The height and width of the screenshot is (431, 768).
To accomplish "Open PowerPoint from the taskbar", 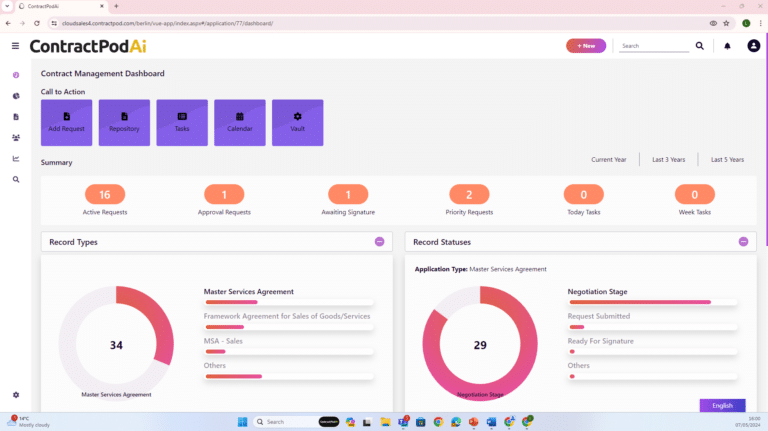I will click(474, 422).
